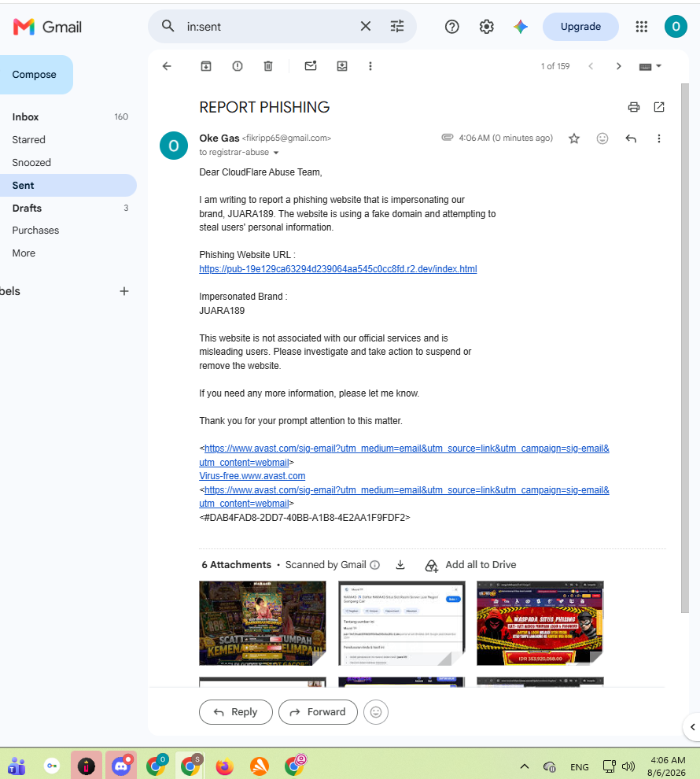Screen dimensions: 700x779
Task: Show the Scanned by Gmail info
Action: (375, 565)
